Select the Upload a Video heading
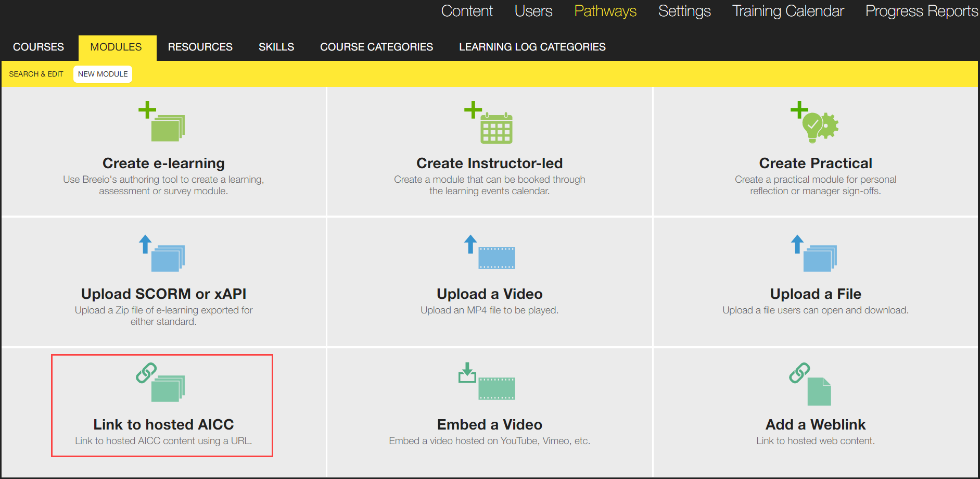This screenshot has height=479, width=980. point(490,294)
